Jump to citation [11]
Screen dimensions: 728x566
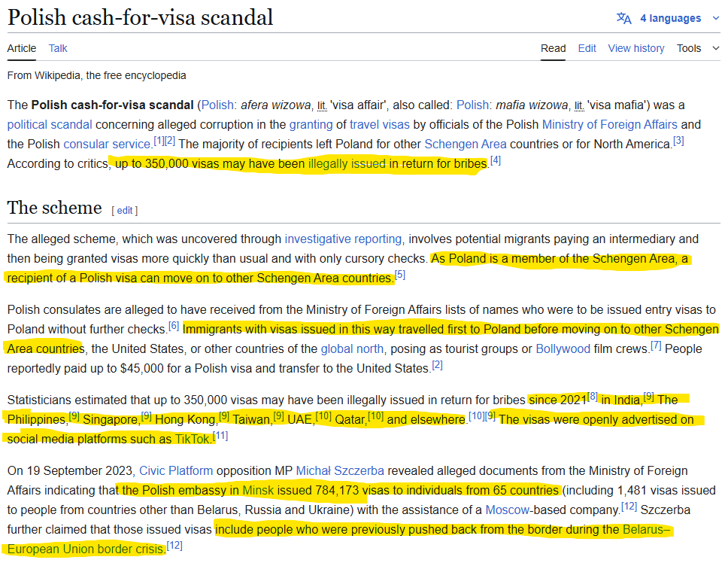[220, 436]
